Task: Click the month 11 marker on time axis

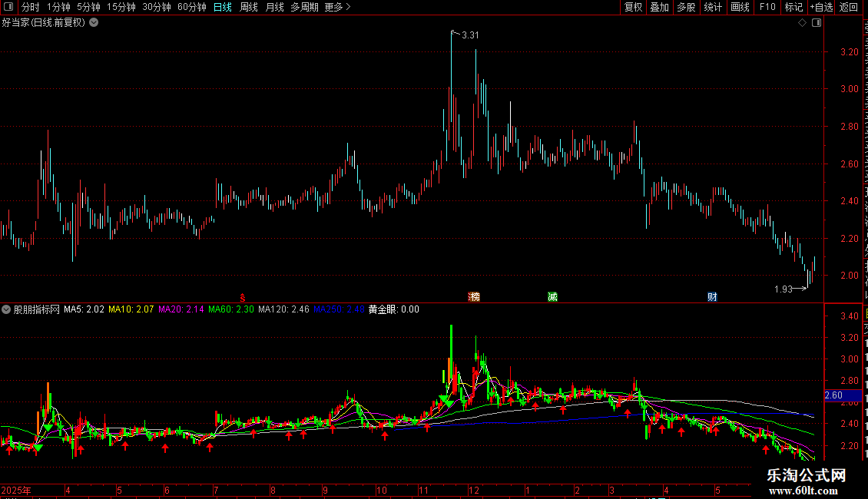Action: point(423,490)
